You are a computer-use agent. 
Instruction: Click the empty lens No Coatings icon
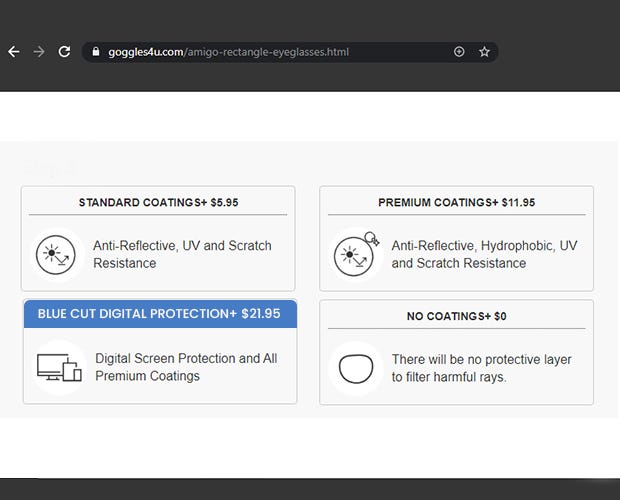click(354, 368)
